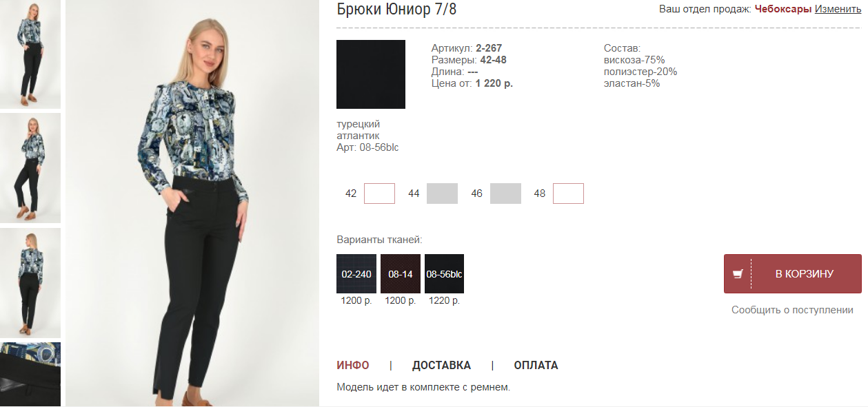Show second thumbnail with bent knee
The image size is (868, 407).
tap(30, 168)
